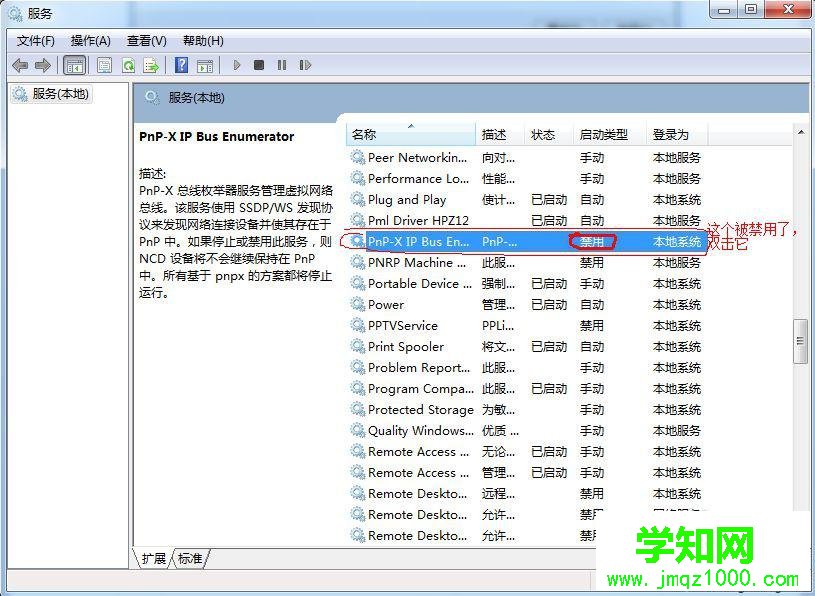Open the 文件 menu
815x596 pixels.
(x=36, y=41)
